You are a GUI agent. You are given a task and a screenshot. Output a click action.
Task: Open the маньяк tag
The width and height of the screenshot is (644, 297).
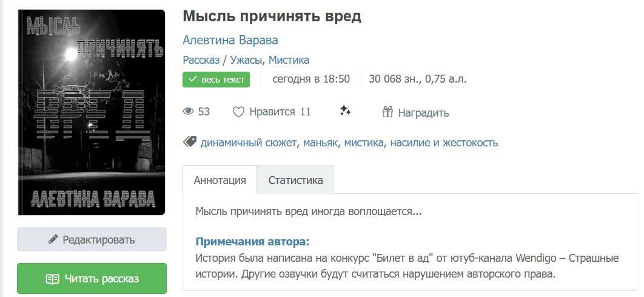coord(320,143)
